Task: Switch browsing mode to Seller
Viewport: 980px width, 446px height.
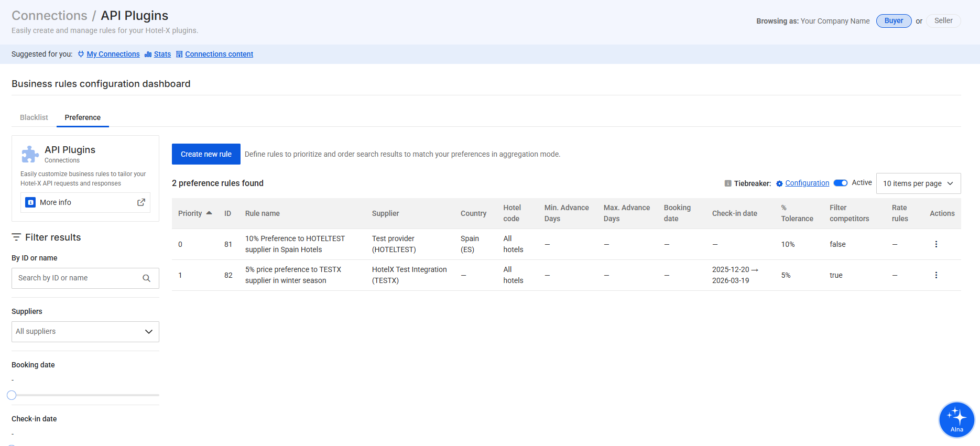Action: 943,21
